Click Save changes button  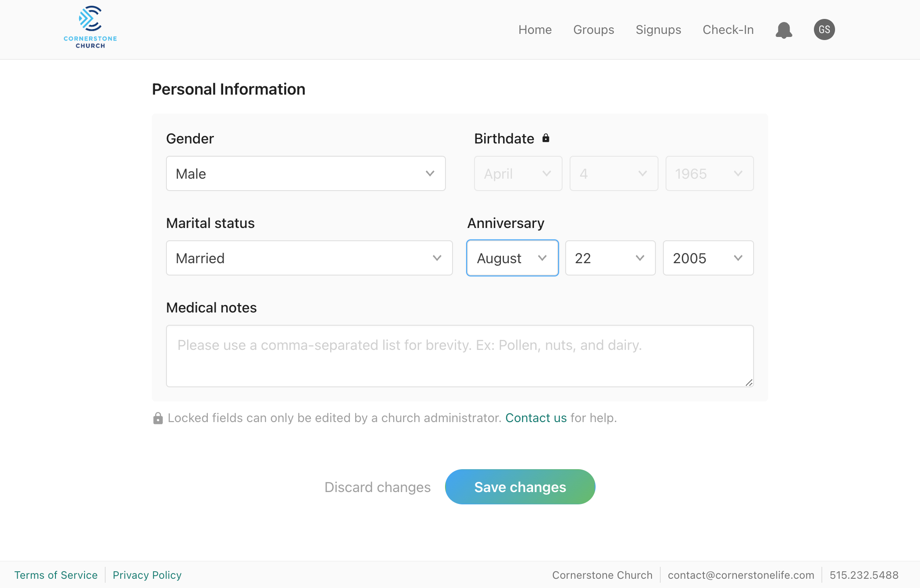pyautogui.click(x=520, y=487)
